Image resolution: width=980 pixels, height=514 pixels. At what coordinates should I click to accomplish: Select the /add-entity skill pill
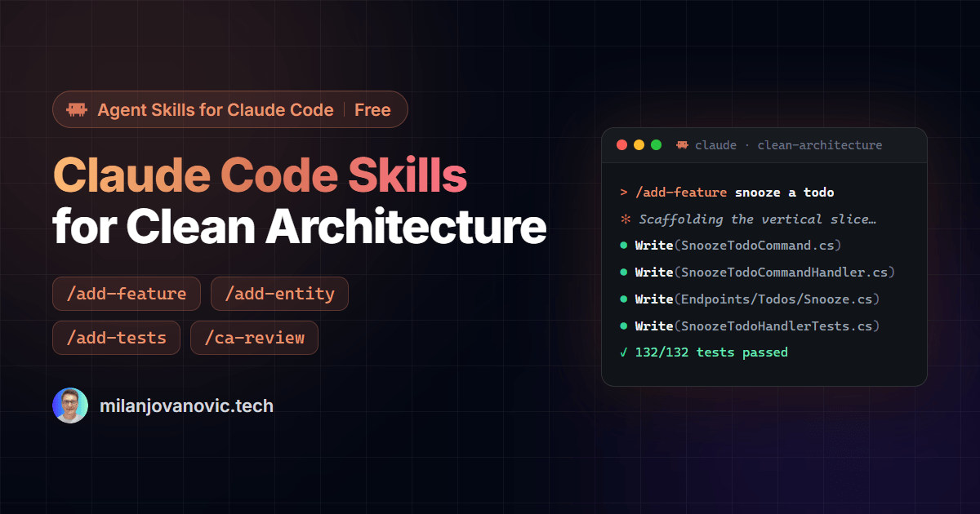[x=279, y=294]
